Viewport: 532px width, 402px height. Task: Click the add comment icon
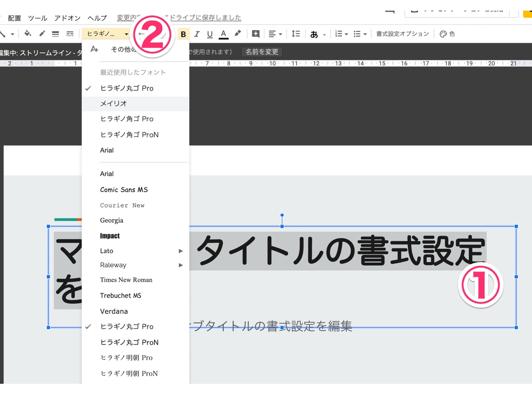(256, 34)
